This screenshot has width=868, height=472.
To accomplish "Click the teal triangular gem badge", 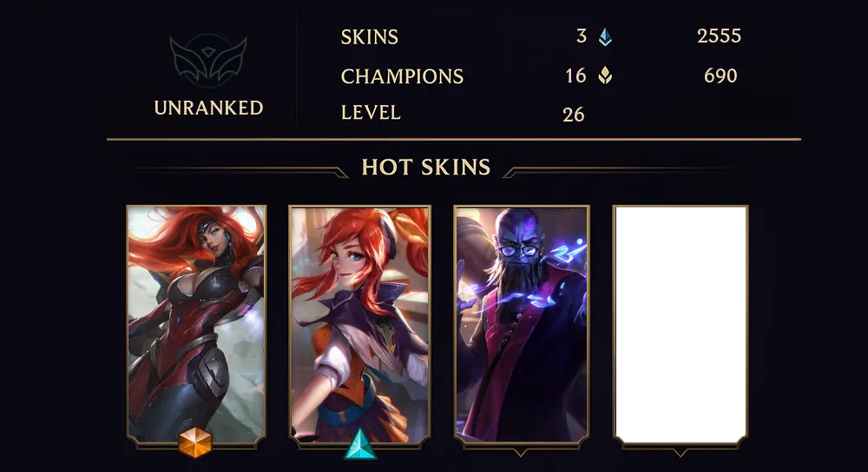I will (360, 443).
